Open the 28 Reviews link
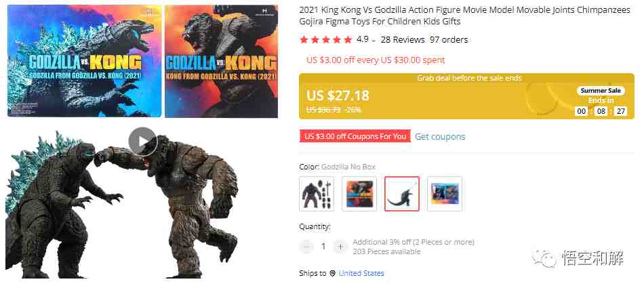This screenshot has height=286, width=644. pos(403,40)
